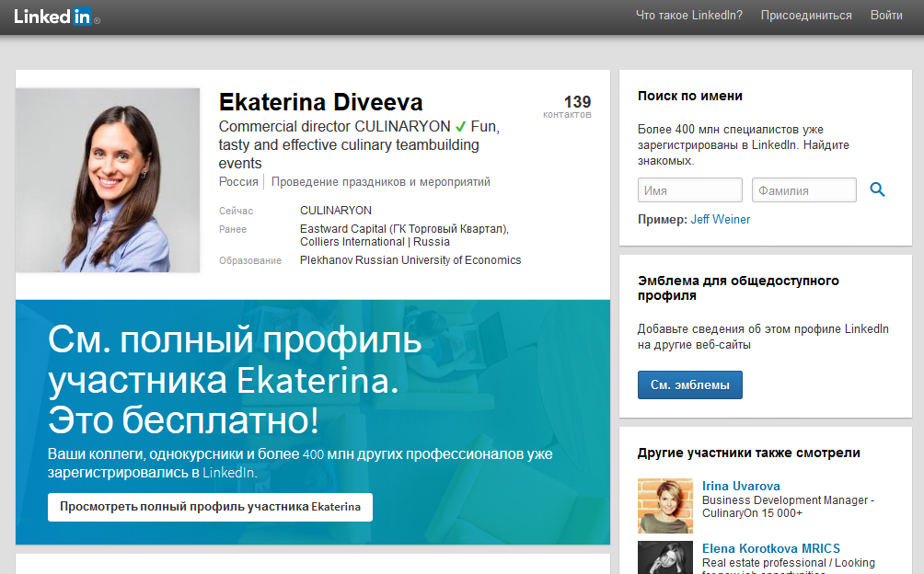The width and height of the screenshot is (924, 574).
Task: Click "Другие участники также смотрели" heading
Action: pyautogui.click(x=748, y=453)
